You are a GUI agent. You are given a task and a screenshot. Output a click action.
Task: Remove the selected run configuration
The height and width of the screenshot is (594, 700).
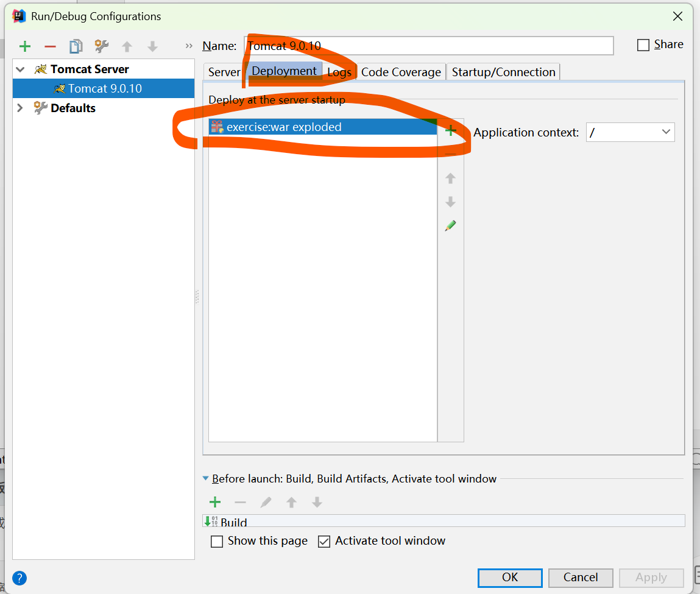pyautogui.click(x=50, y=46)
